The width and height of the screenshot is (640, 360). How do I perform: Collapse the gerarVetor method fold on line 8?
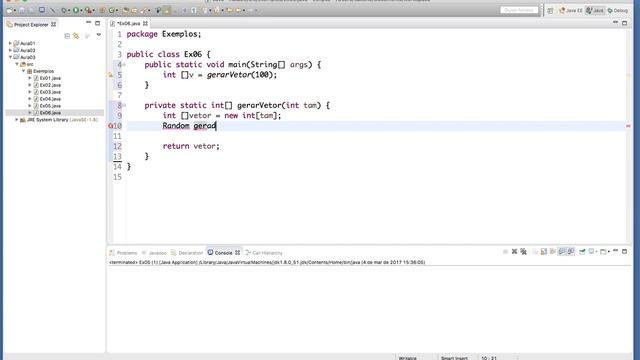pyautogui.click(x=124, y=105)
